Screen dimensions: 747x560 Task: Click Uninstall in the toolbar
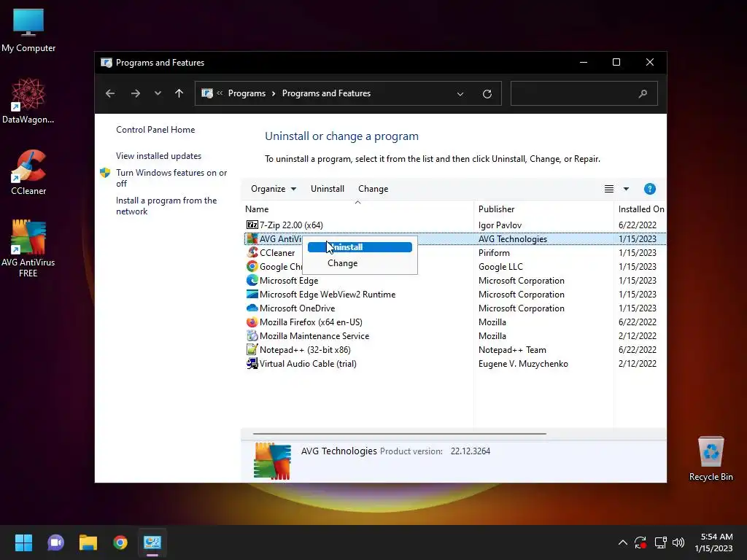(328, 189)
